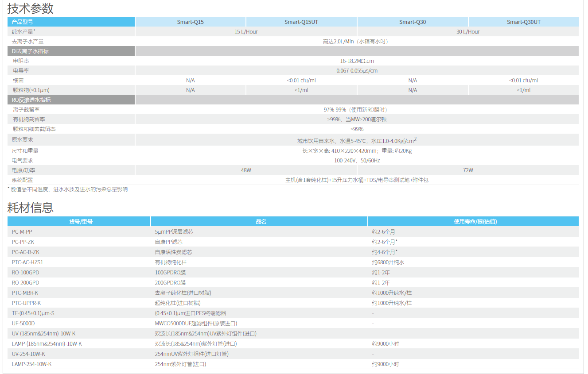Image resolution: width=588 pixels, height=374 pixels.
Task: Select the 颗粒和细菌截留率 row label
Action: (34, 129)
